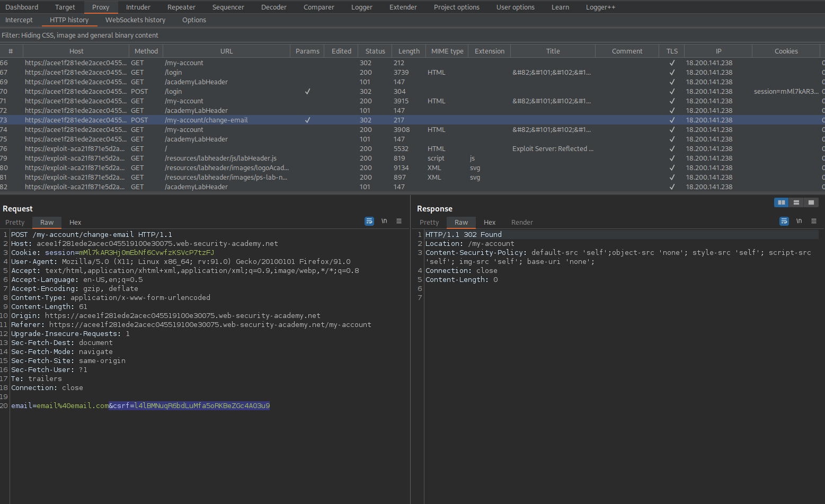The height and width of the screenshot is (504, 825).
Task: Switch Request view to Hex
Action: click(75, 223)
